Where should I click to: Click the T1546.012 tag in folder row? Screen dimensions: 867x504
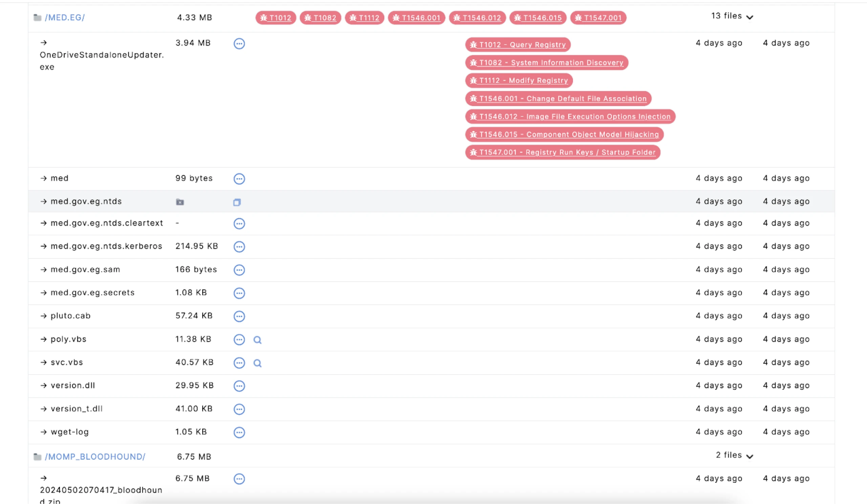click(477, 18)
